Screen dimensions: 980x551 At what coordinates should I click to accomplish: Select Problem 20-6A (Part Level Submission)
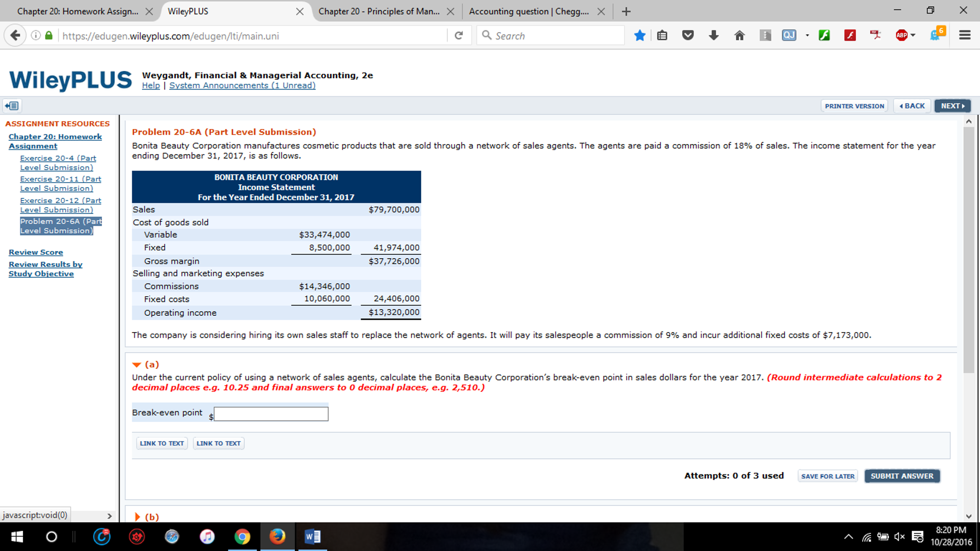coord(61,226)
